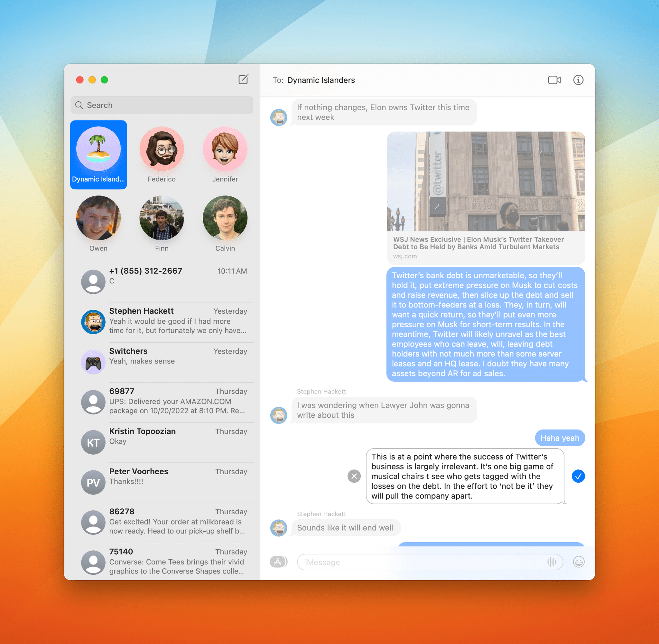Close the Messages window red button
The image size is (659, 644).
click(80, 80)
